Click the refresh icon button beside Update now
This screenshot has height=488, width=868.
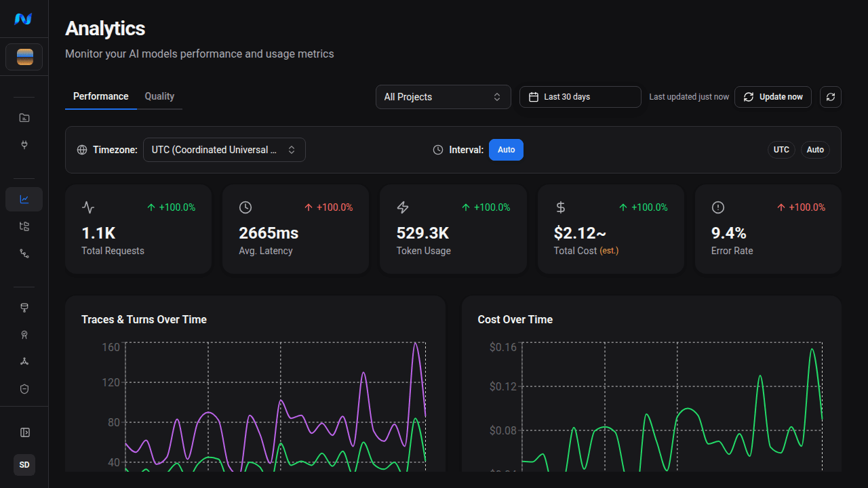pyautogui.click(x=831, y=97)
